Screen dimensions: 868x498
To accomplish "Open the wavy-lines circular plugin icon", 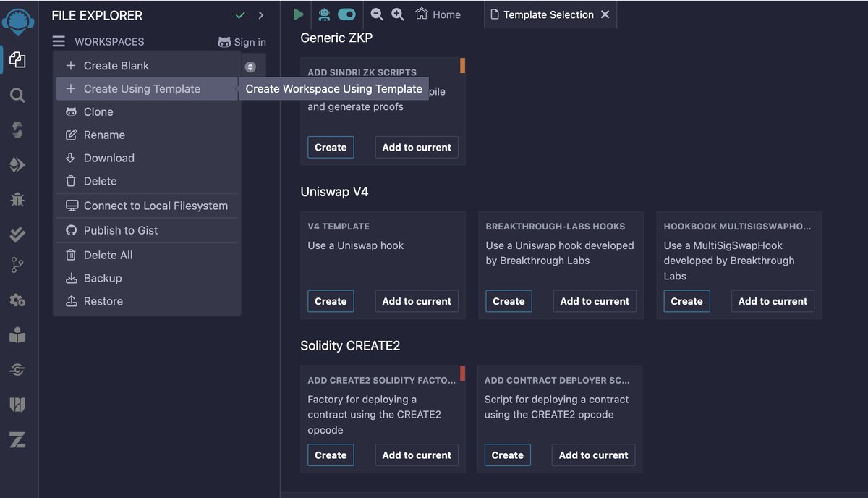I will click(18, 370).
